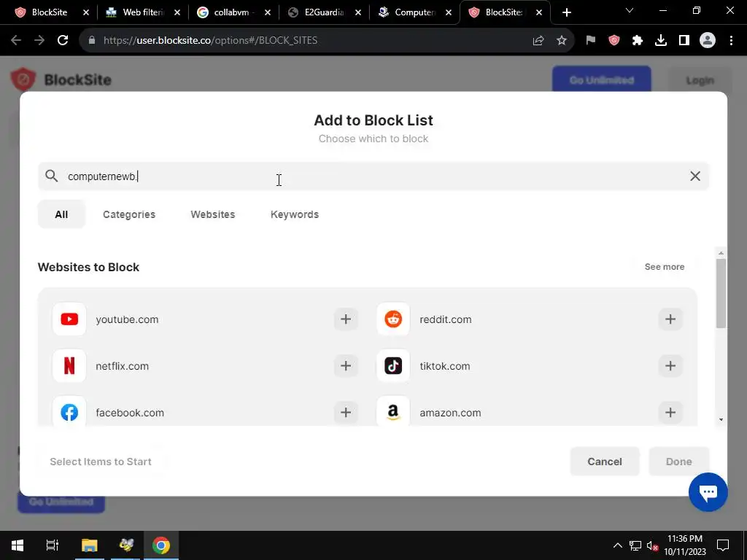Open the Chrome profile avatar
Screen dimensions: 747x560
point(708,41)
